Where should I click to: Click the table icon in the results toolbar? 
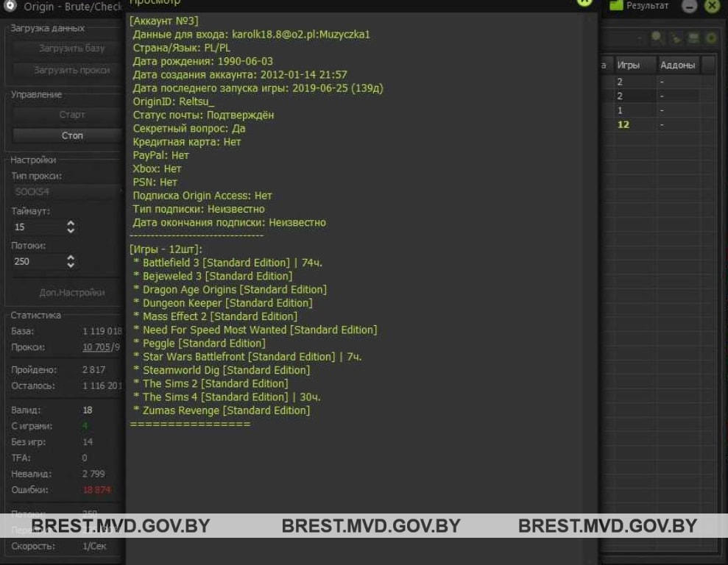coord(693,38)
